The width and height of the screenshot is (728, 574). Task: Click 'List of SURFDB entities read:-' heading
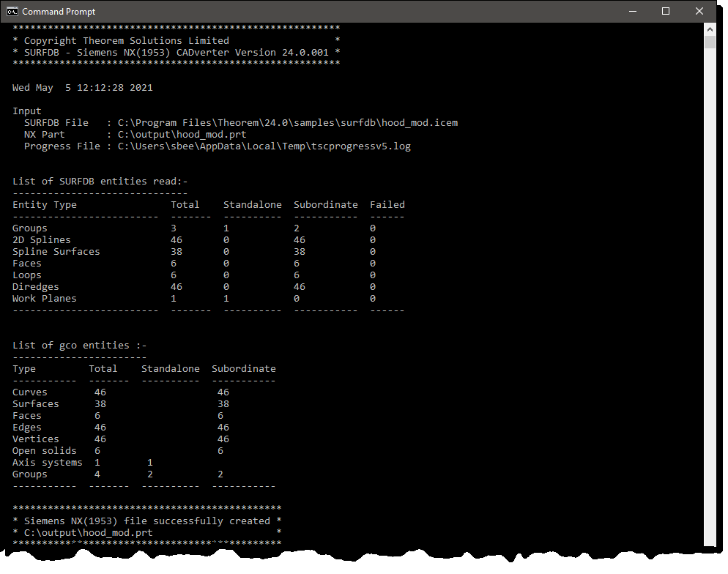pos(100,182)
